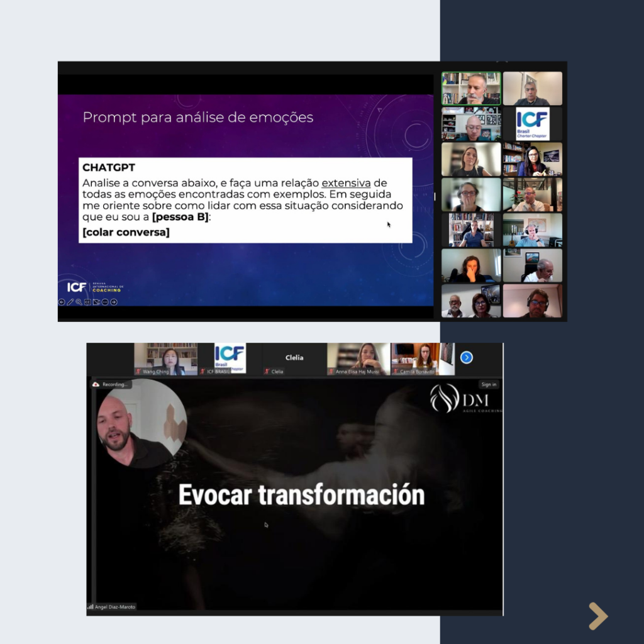Click the Recording cloud indicator
The height and width of the screenshot is (644, 644).
[110, 384]
